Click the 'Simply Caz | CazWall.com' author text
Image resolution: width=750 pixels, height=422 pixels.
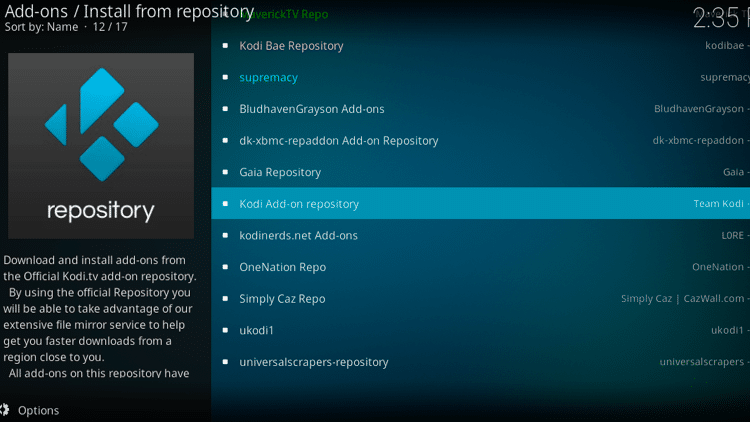click(683, 299)
